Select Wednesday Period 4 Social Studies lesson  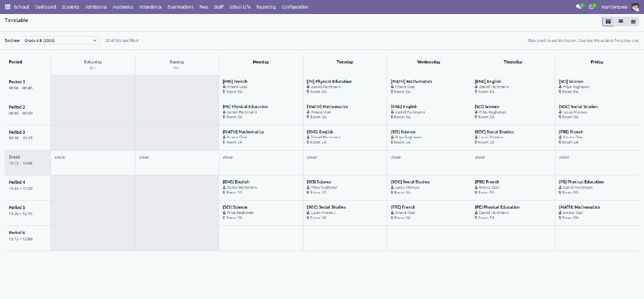click(x=429, y=188)
